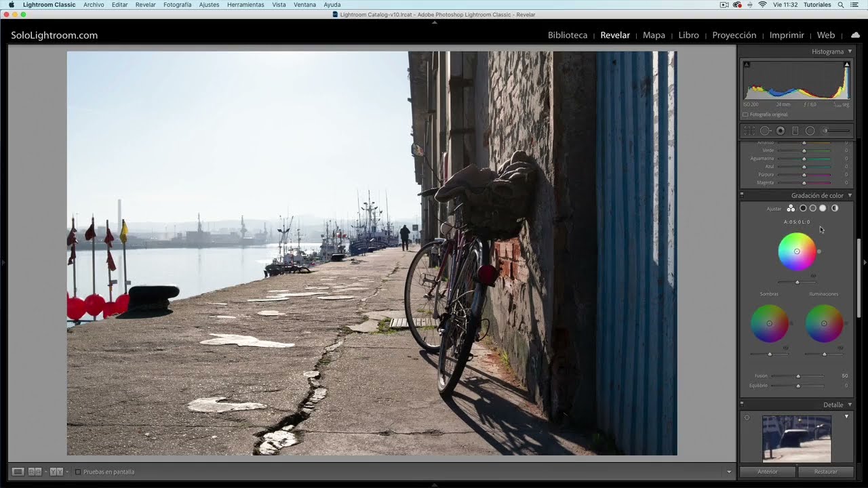Open the Archivo menu
This screenshot has height=488, width=868.
click(x=94, y=5)
